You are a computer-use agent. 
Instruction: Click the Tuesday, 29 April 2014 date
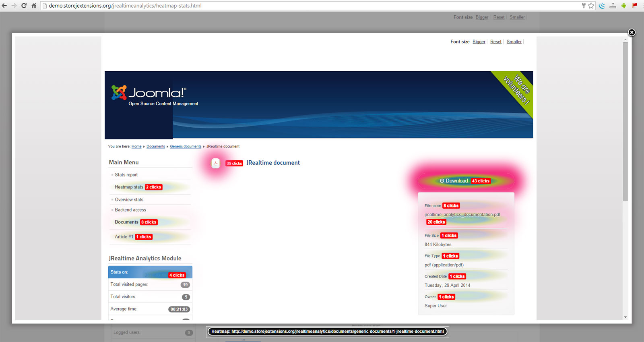pyautogui.click(x=448, y=285)
